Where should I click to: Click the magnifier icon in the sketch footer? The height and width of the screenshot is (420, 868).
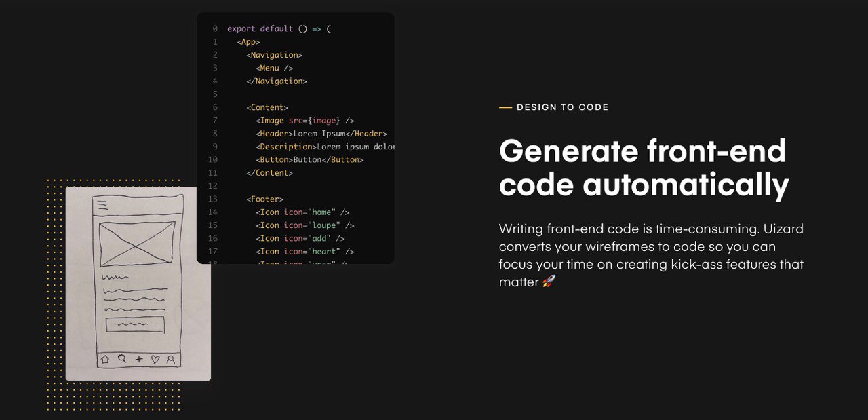tap(122, 359)
